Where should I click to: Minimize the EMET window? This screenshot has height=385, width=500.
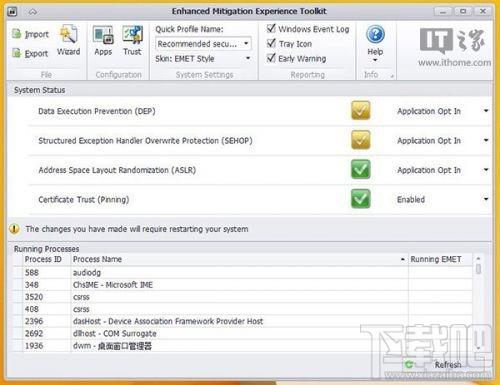coord(443,12)
